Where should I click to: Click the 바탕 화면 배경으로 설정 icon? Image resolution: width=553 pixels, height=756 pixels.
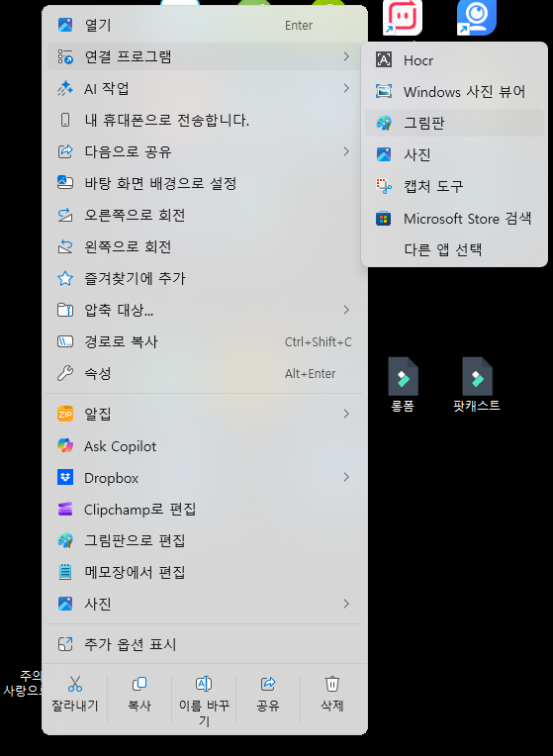click(x=65, y=183)
